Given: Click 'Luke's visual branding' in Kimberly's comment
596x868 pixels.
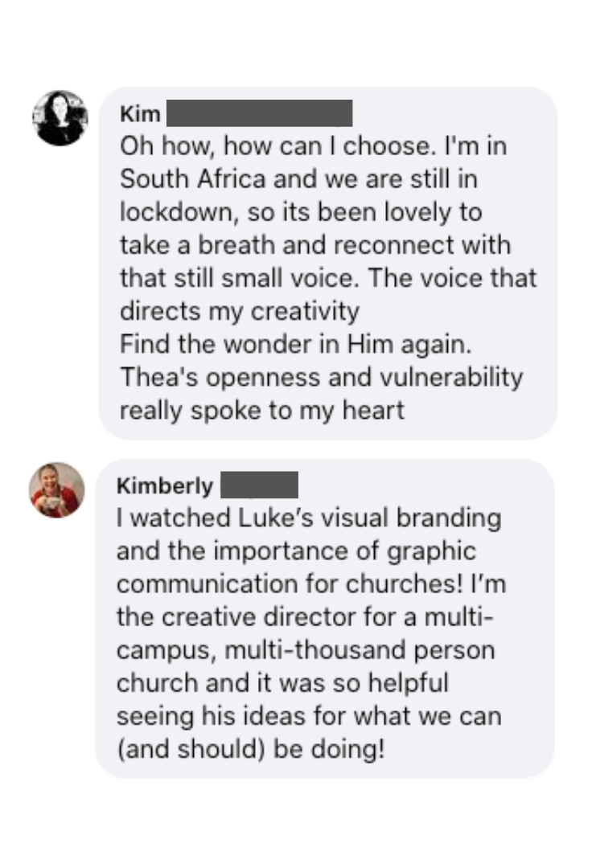Looking at the screenshot, I should [x=369, y=518].
